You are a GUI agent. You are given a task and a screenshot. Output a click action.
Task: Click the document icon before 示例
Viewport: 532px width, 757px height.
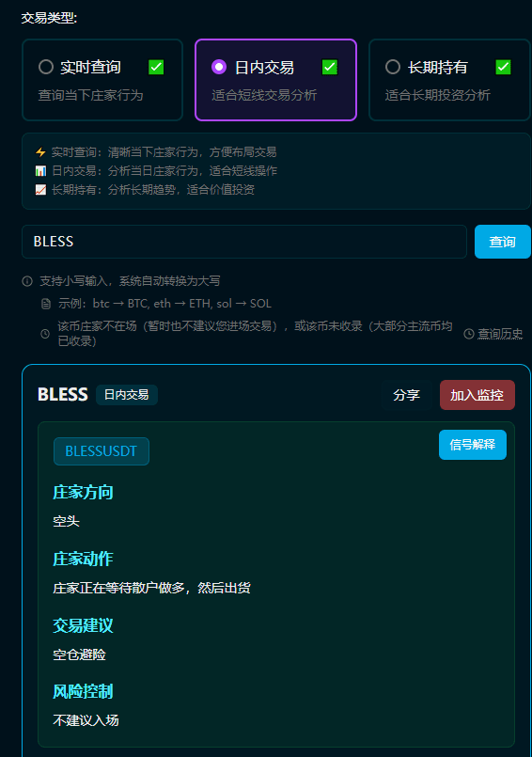click(x=46, y=304)
